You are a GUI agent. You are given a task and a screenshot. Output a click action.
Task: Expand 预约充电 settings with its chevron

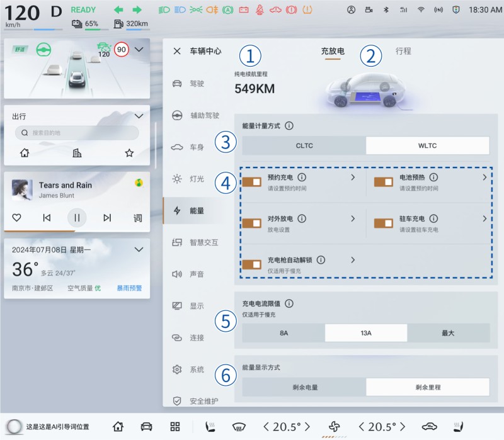pos(353,178)
